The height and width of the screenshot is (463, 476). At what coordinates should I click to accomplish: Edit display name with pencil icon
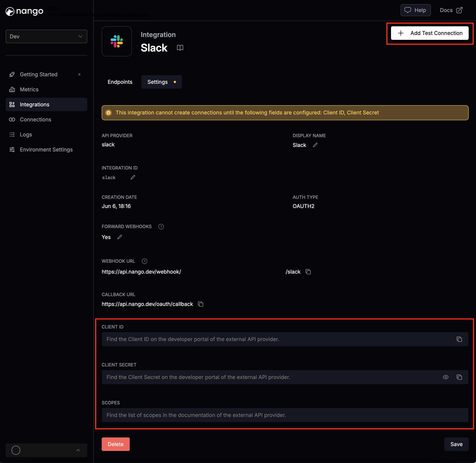(315, 145)
